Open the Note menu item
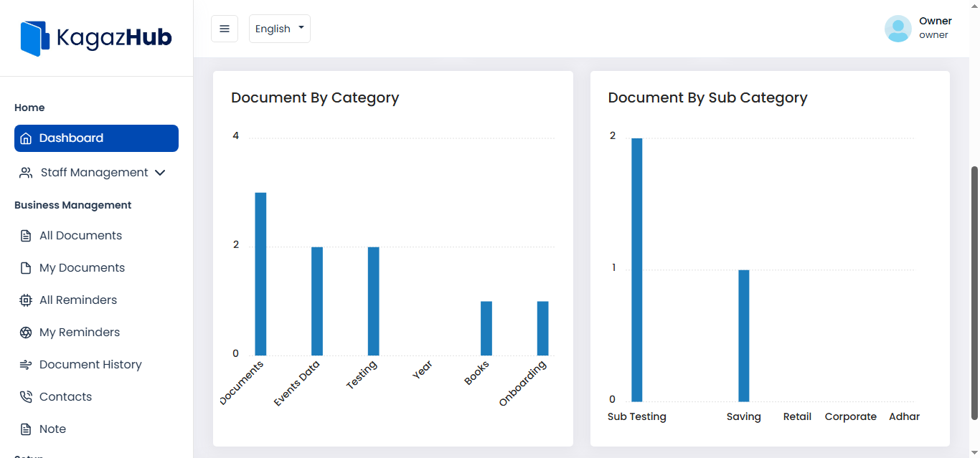Image resolution: width=980 pixels, height=458 pixels. (x=52, y=429)
